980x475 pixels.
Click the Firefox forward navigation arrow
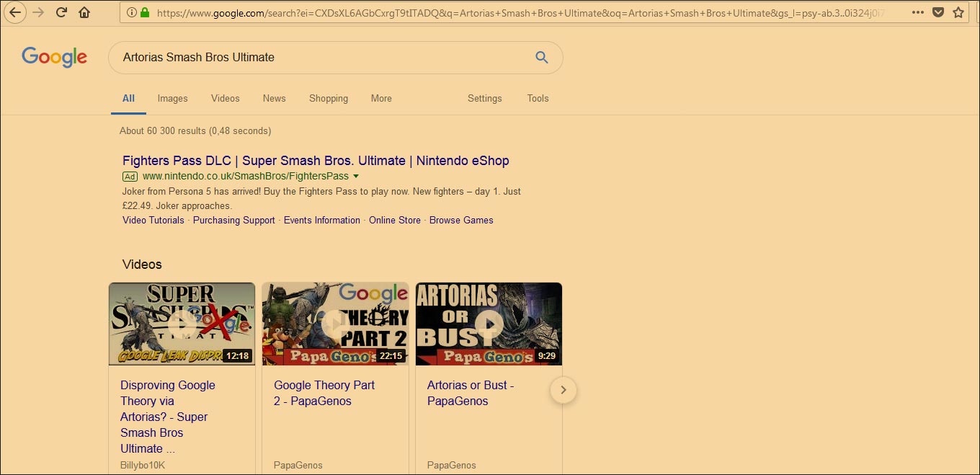click(38, 12)
